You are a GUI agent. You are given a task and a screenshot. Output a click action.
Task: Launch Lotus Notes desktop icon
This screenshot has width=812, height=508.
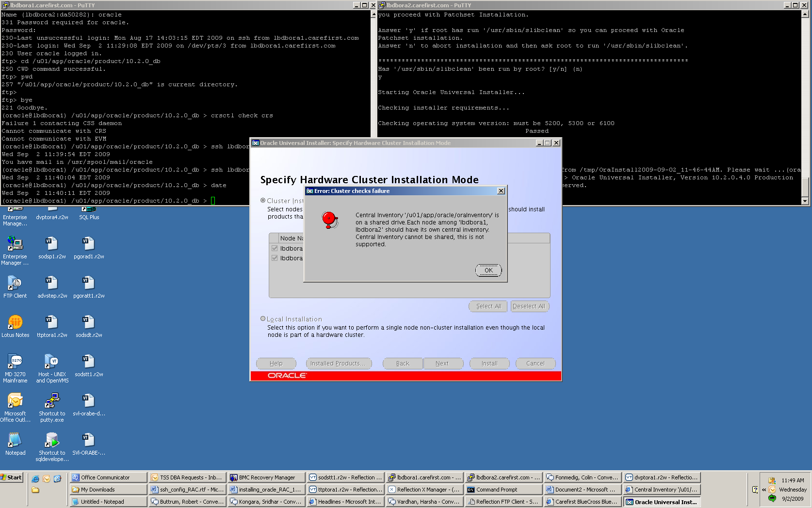point(15,326)
